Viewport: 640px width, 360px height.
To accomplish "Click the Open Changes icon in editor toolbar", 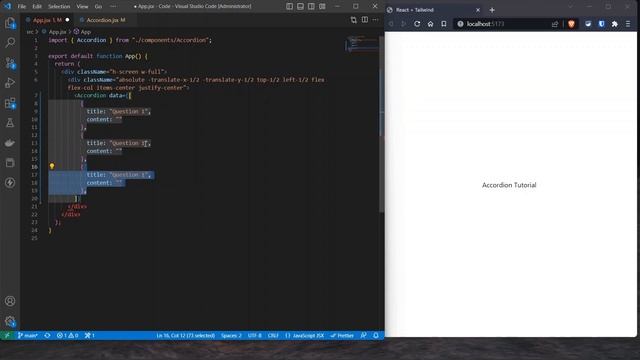I will (353, 20).
